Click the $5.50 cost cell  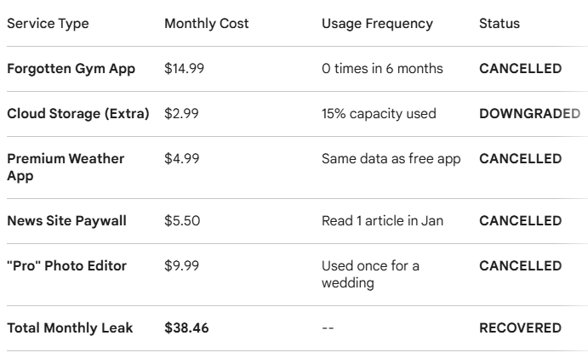[x=180, y=221]
